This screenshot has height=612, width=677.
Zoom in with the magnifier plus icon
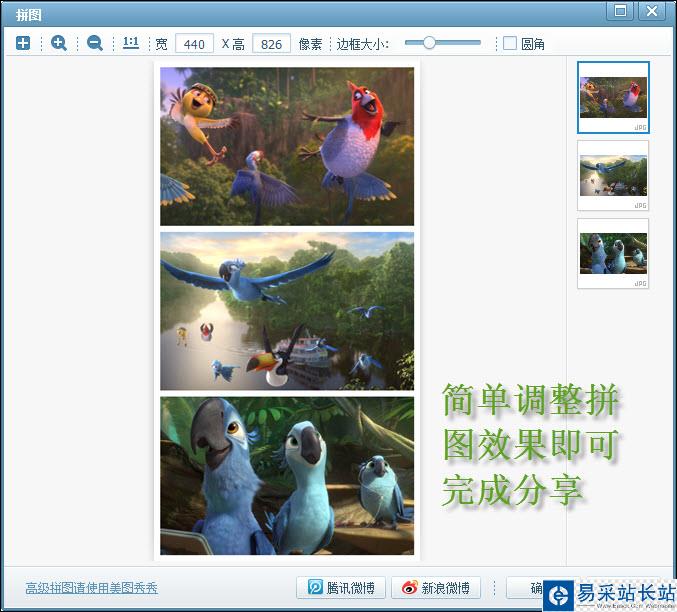pyautogui.click(x=59, y=43)
